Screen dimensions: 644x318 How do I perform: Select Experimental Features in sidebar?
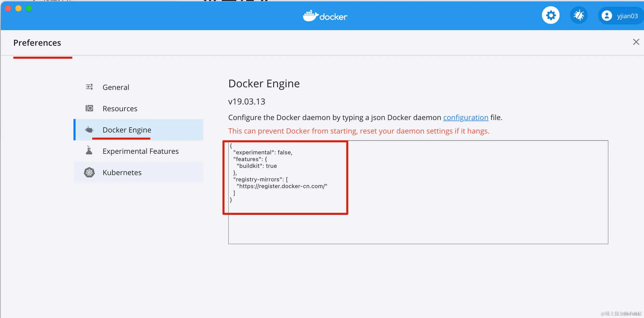[x=140, y=151]
